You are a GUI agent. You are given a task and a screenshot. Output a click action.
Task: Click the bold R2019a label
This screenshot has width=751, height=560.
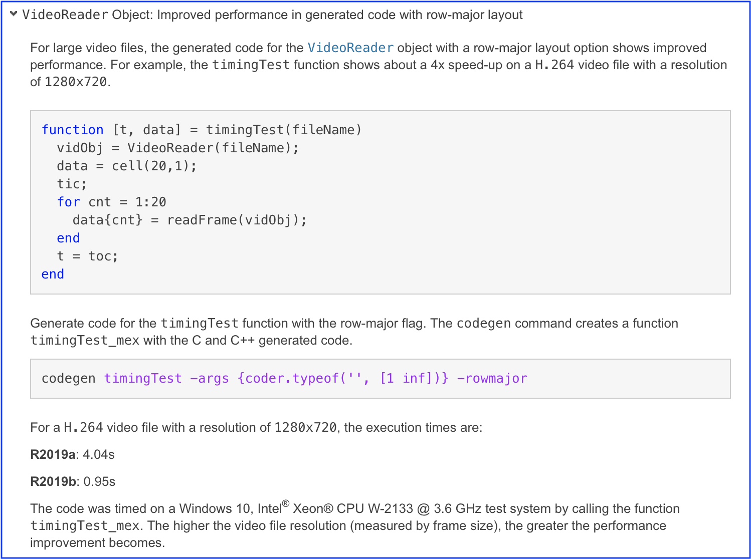point(53,455)
